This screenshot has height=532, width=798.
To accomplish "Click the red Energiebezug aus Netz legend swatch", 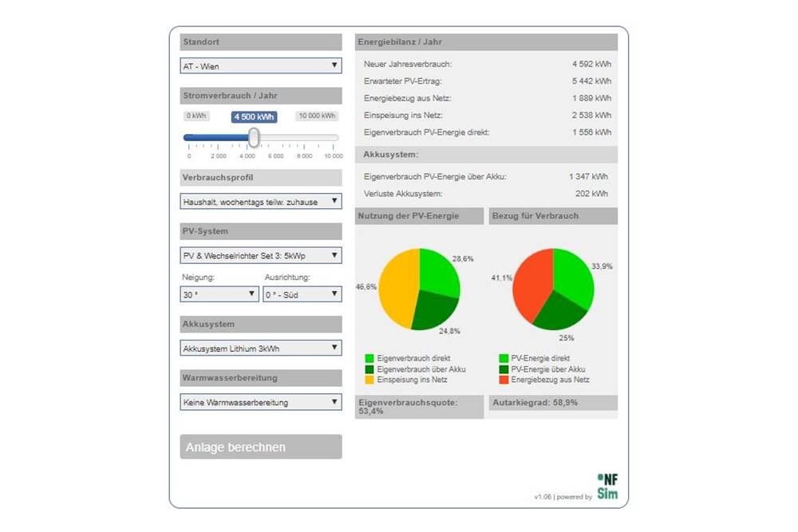I will tap(504, 380).
